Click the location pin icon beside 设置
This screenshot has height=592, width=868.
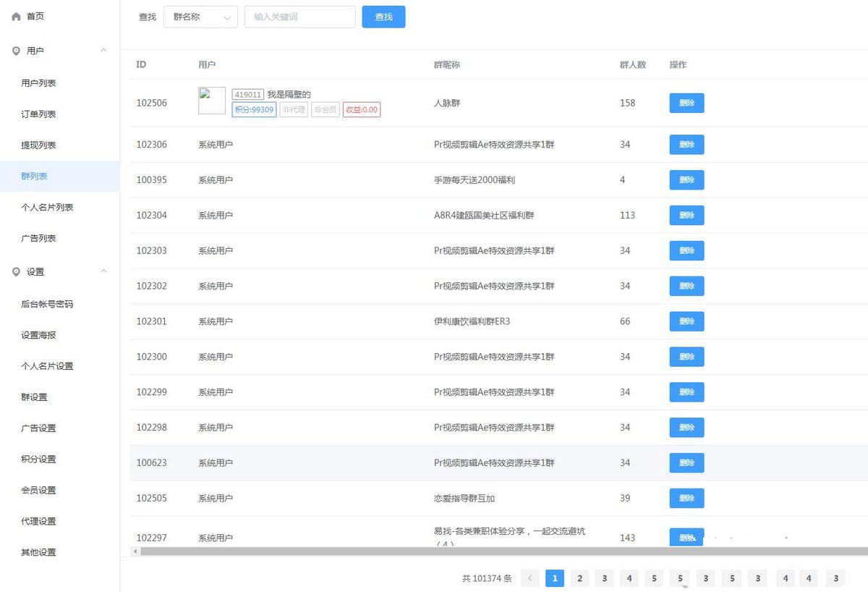coord(16,272)
